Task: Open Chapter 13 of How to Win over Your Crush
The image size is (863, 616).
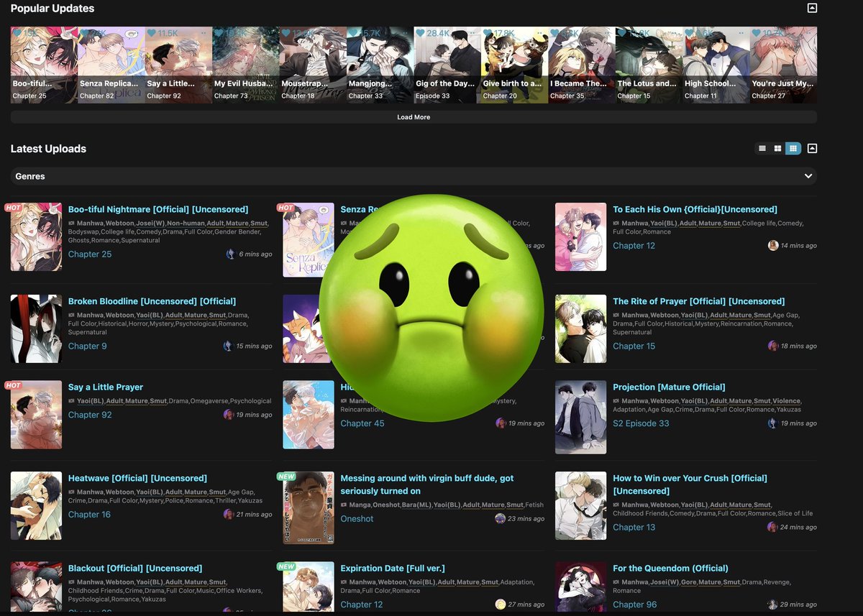Action: pos(634,527)
